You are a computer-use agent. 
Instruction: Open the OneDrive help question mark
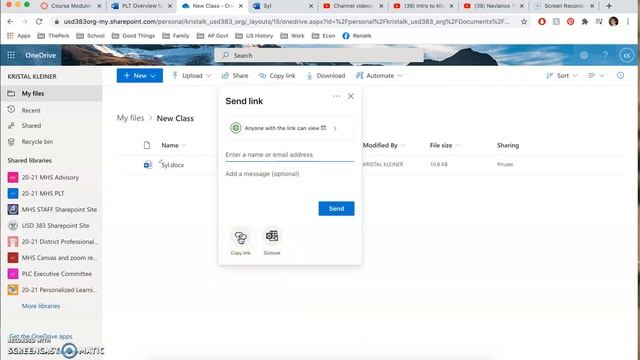(x=605, y=55)
